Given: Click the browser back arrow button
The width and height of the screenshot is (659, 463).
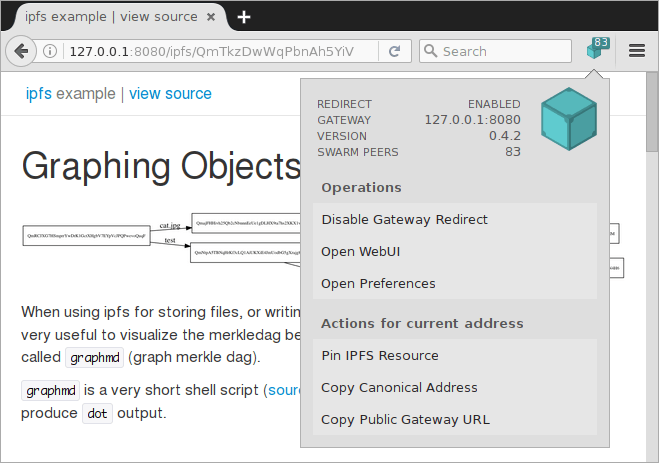Looking at the screenshot, I should click(21, 51).
